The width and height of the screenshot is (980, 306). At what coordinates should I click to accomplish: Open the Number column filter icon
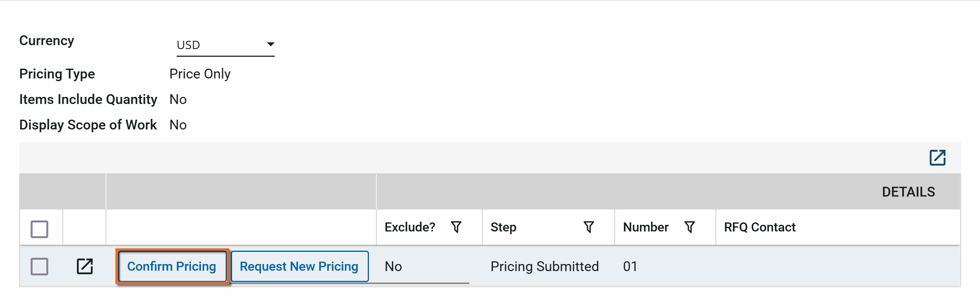[690, 227]
